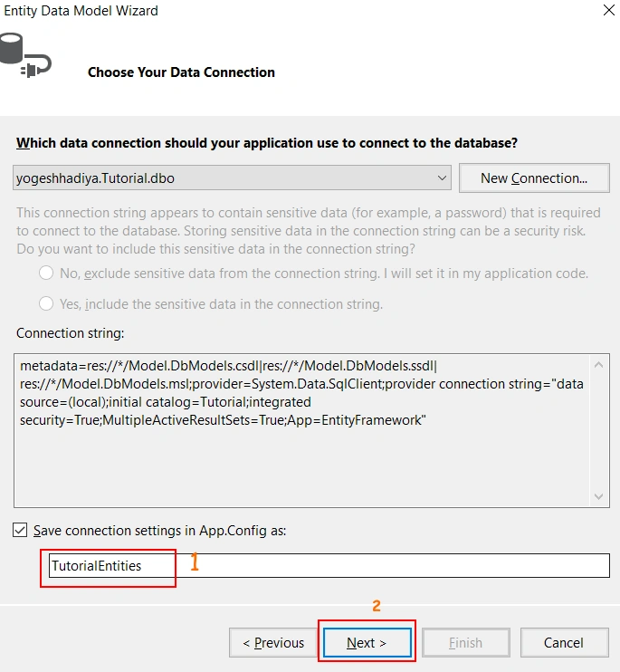Click the database plug wizard icon
620x672 pixels.
pyautogui.click(x=24, y=55)
